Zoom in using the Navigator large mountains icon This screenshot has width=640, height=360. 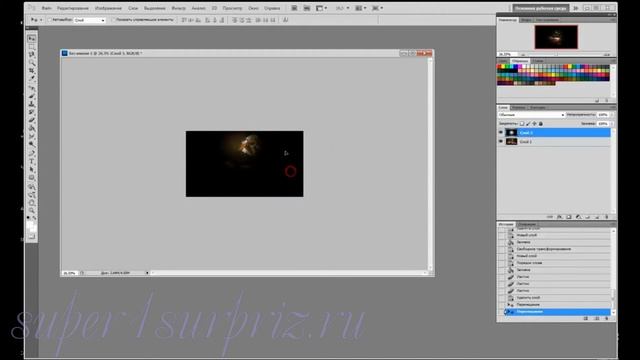point(607,54)
